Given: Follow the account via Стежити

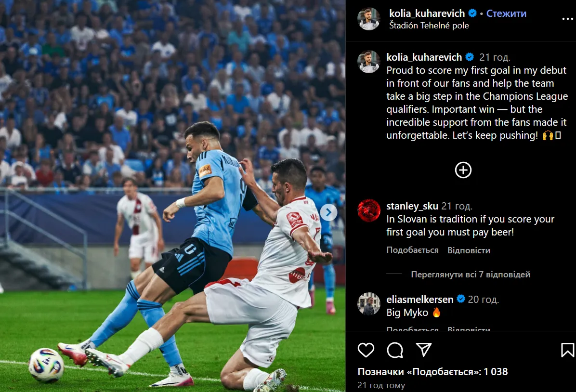Looking at the screenshot, I should click(x=506, y=13).
